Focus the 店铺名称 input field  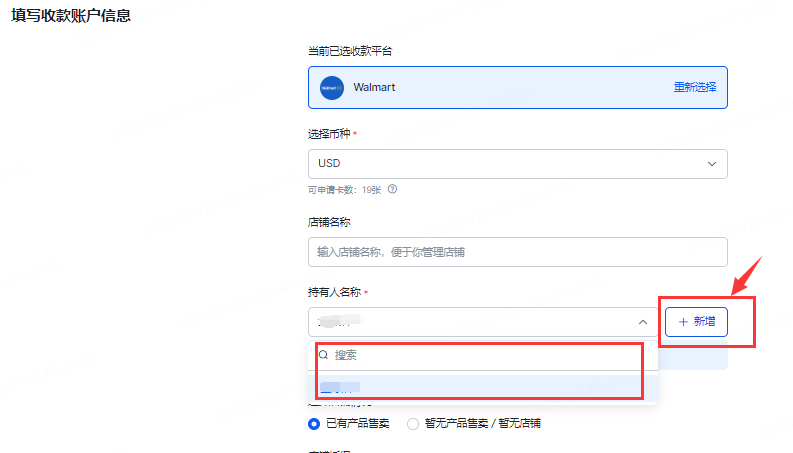pyautogui.click(x=517, y=252)
